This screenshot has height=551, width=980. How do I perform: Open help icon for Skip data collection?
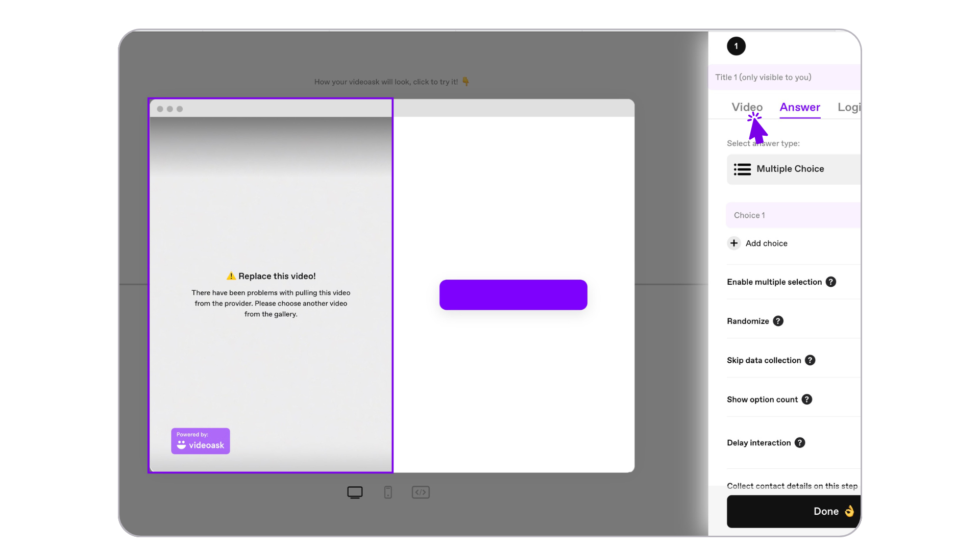(x=810, y=360)
